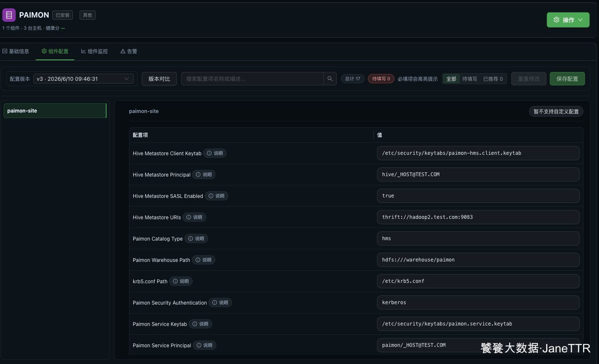Screen dimensions: 599x364
Task: Expand the 配置版本 version selector
Action: (x=83, y=79)
